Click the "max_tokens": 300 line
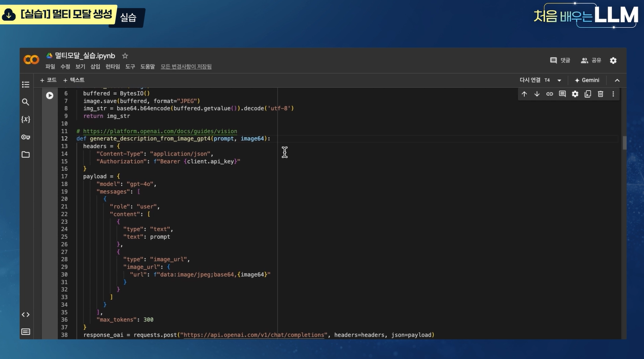 pyautogui.click(x=125, y=319)
